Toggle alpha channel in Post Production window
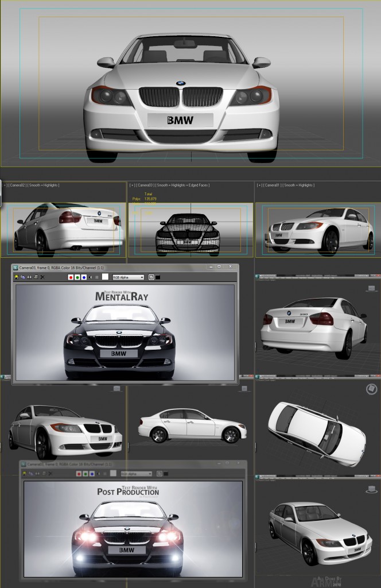Image resolution: width=381 pixels, height=588 pixels. pos(98,474)
